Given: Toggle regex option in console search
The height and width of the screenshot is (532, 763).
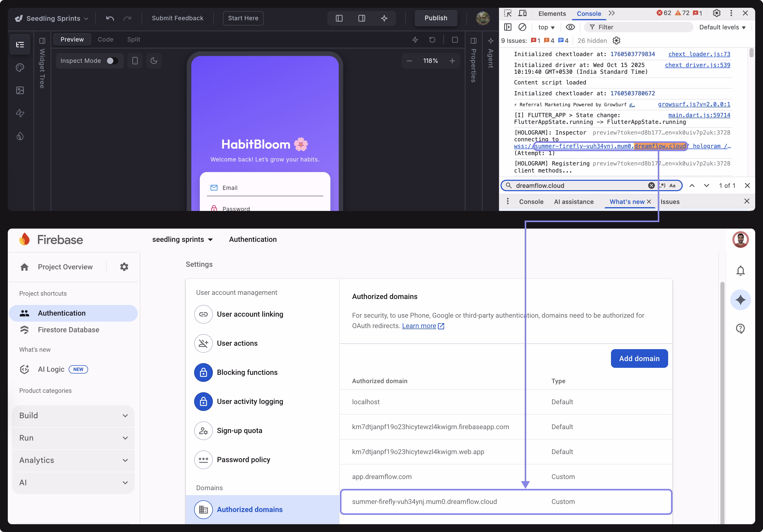Looking at the screenshot, I should point(662,186).
